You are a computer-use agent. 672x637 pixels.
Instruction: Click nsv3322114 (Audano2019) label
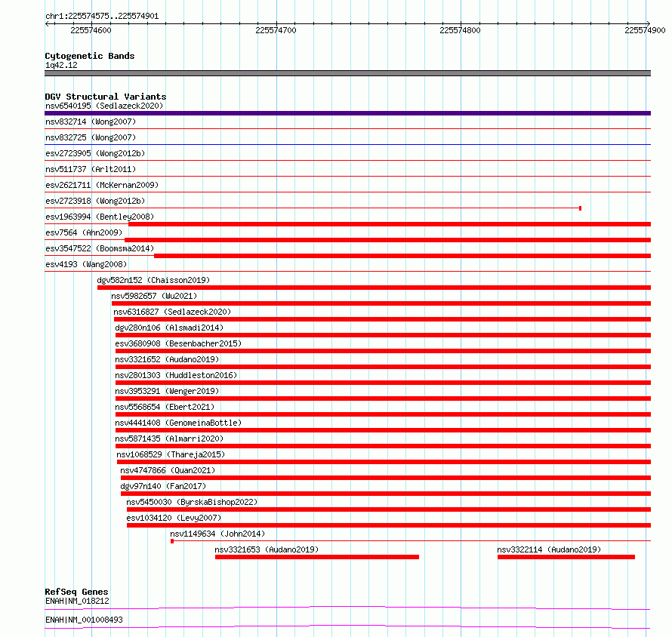(549, 549)
